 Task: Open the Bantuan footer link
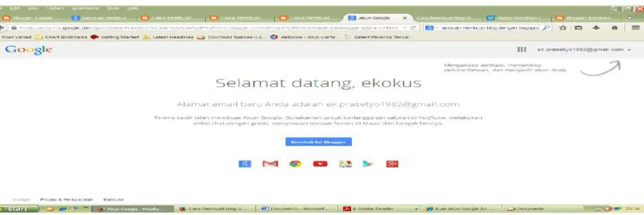pos(114,200)
